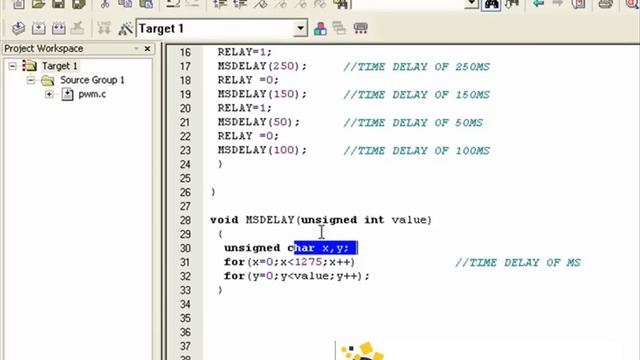Click 'MSDELAY(100);' on line 23
The height and width of the screenshot is (360, 640).
262,150
